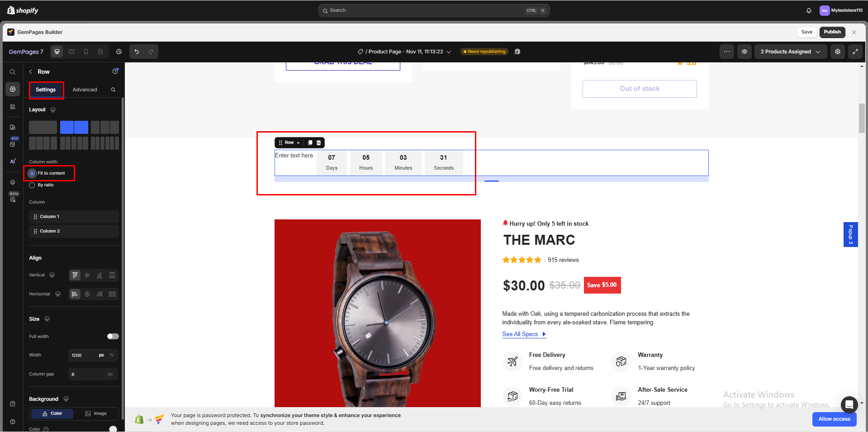Click the Column gap input field
Viewport: 868px width, 432px height.
[88, 374]
